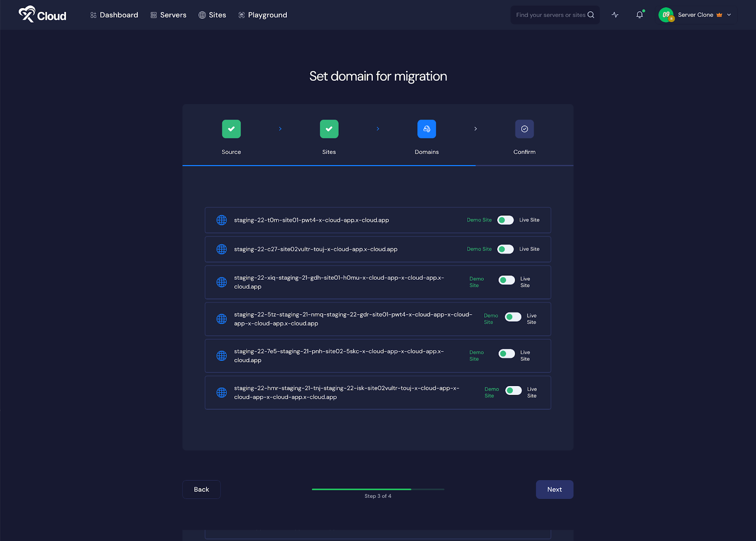This screenshot has width=756, height=541.
Task: Navigate to the Servers menu item
Action: (x=168, y=15)
